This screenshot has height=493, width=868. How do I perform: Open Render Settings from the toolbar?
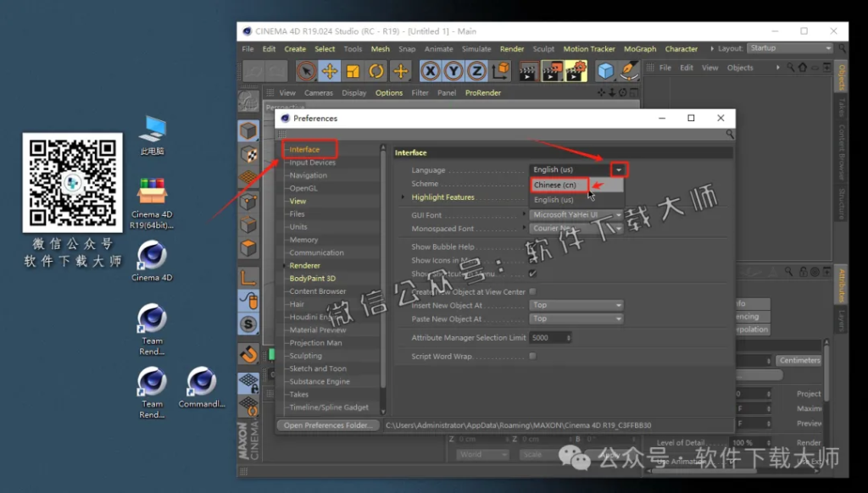coord(576,72)
